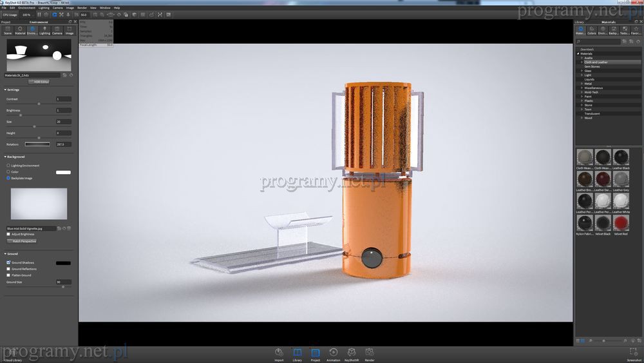
Task: Click the Animation icon in bottom toolbar
Action: click(333, 353)
